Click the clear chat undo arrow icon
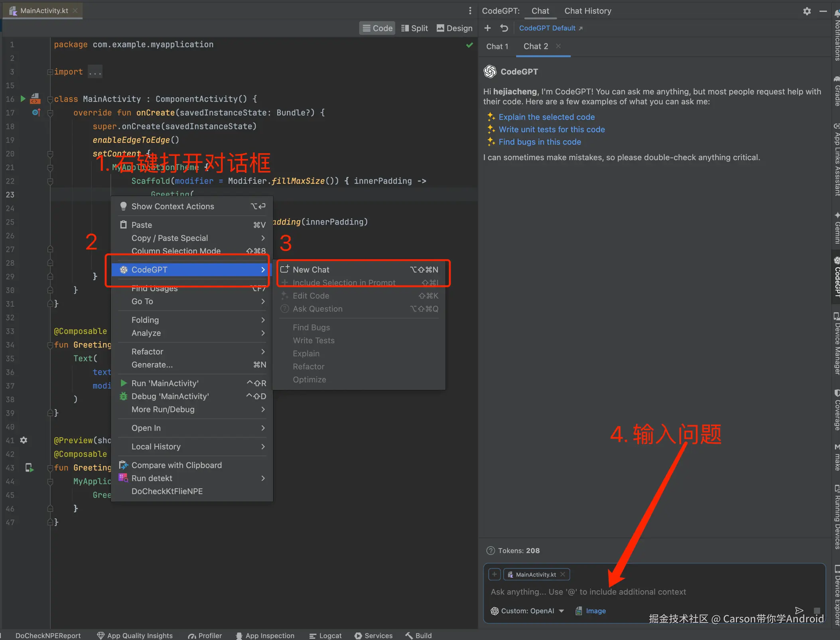Viewport: 840px width, 640px height. (x=504, y=28)
